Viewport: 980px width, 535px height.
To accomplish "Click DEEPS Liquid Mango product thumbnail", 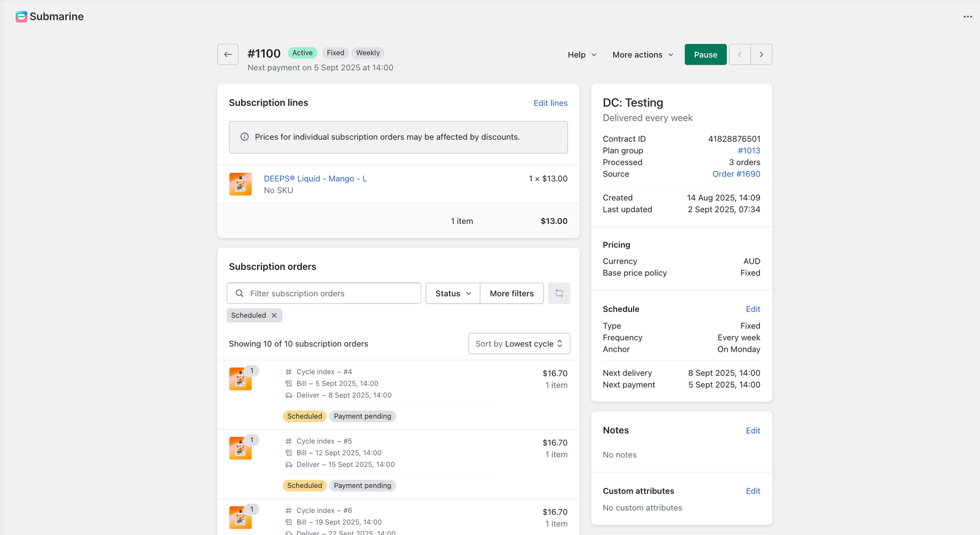I will [240, 184].
